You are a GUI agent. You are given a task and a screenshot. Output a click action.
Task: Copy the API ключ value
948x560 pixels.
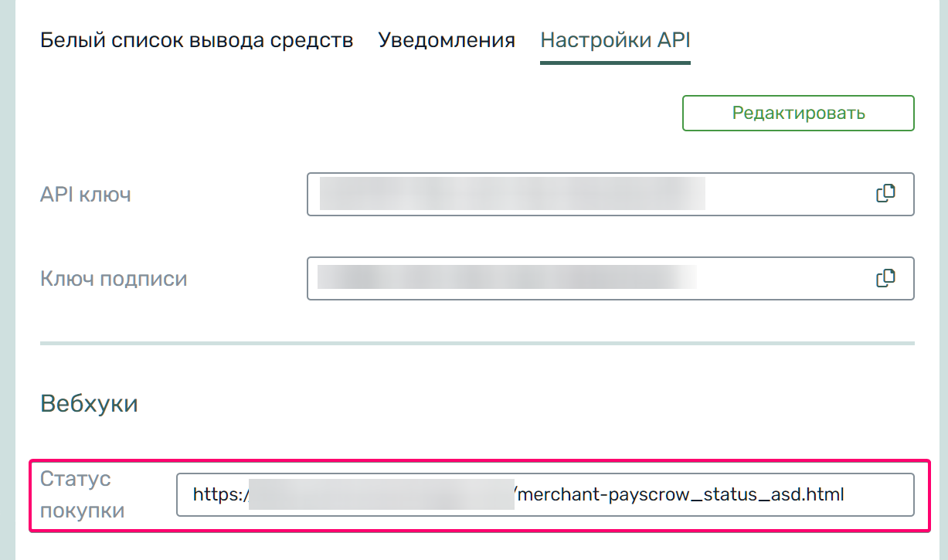click(x=885, y=194)
